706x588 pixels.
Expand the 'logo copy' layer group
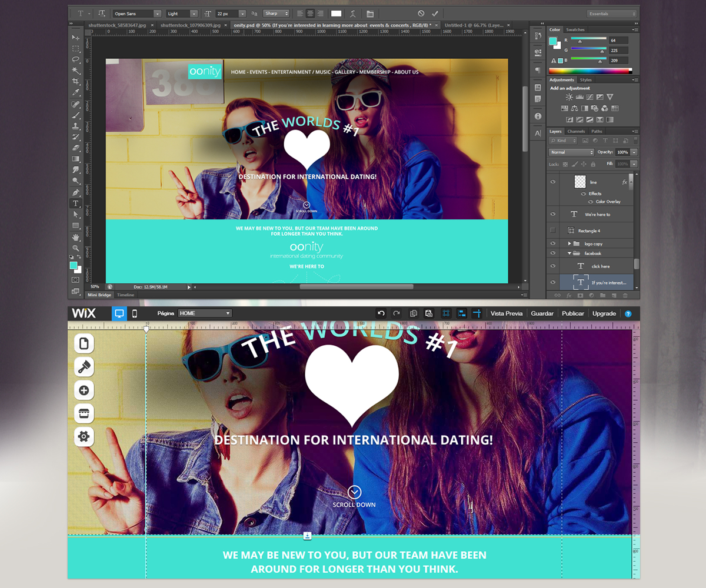click(x=570, y=243)
